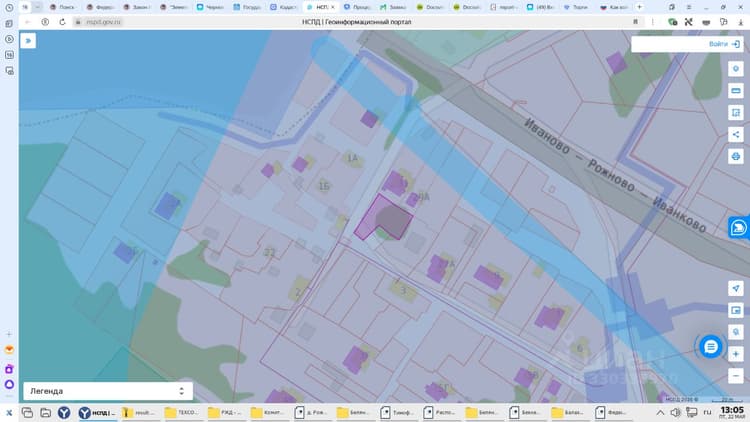
Task: Click the bookmark icon in address bar
Action: pyautogui.click(x=636, y=22)
